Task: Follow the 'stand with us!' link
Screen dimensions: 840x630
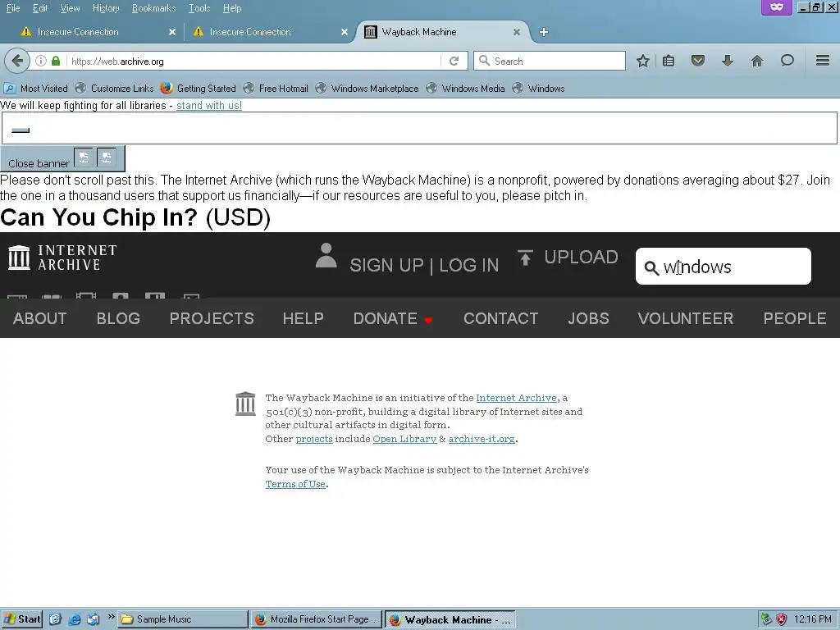Action: pyautogui.click(x=209, y=106)
